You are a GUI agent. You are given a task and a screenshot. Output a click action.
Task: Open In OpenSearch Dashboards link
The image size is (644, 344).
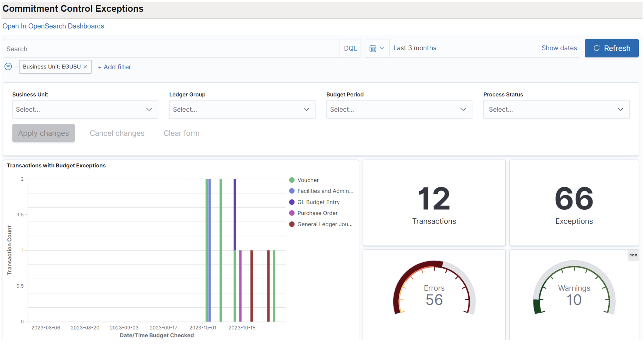point(53,26)
